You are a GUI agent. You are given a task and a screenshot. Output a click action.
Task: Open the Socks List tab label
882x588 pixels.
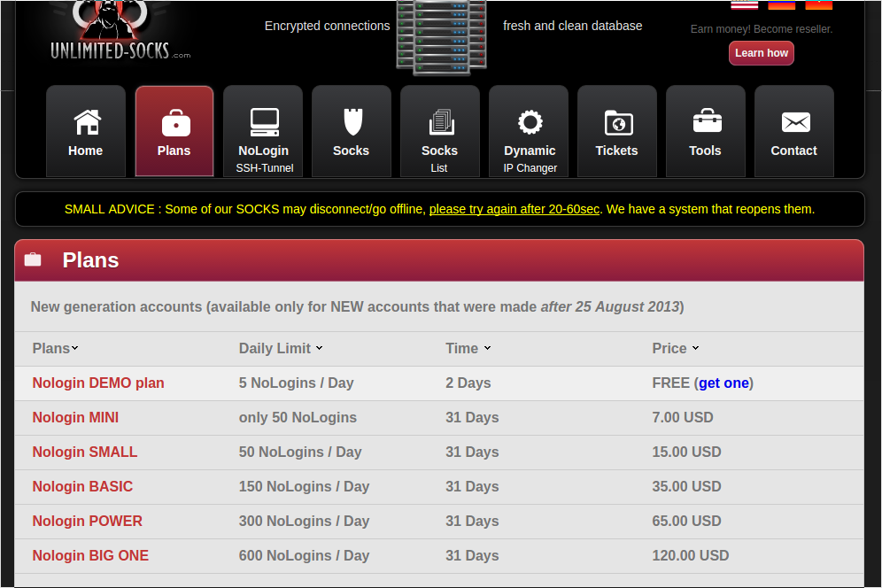point(439,159)
